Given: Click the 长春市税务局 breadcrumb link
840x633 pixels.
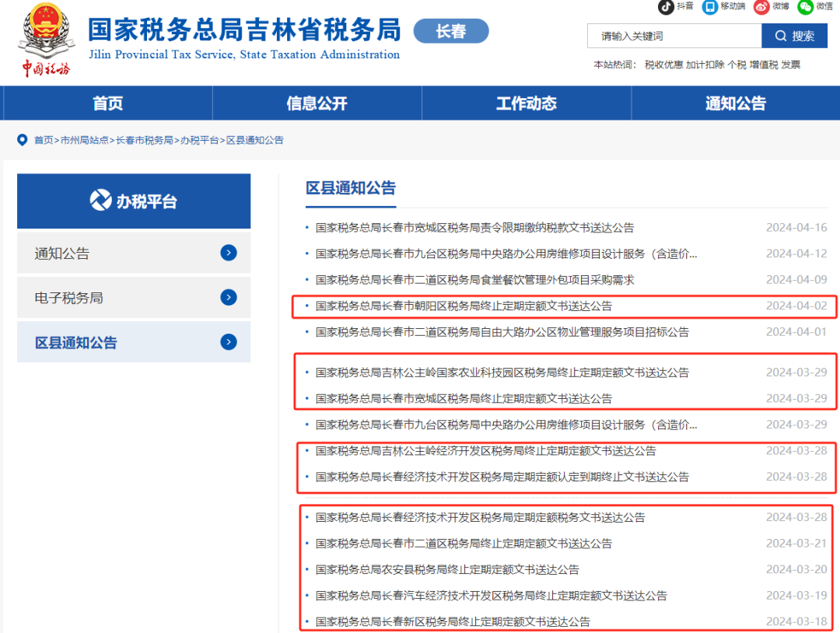Looking at the screenshot, I should 144,140.
